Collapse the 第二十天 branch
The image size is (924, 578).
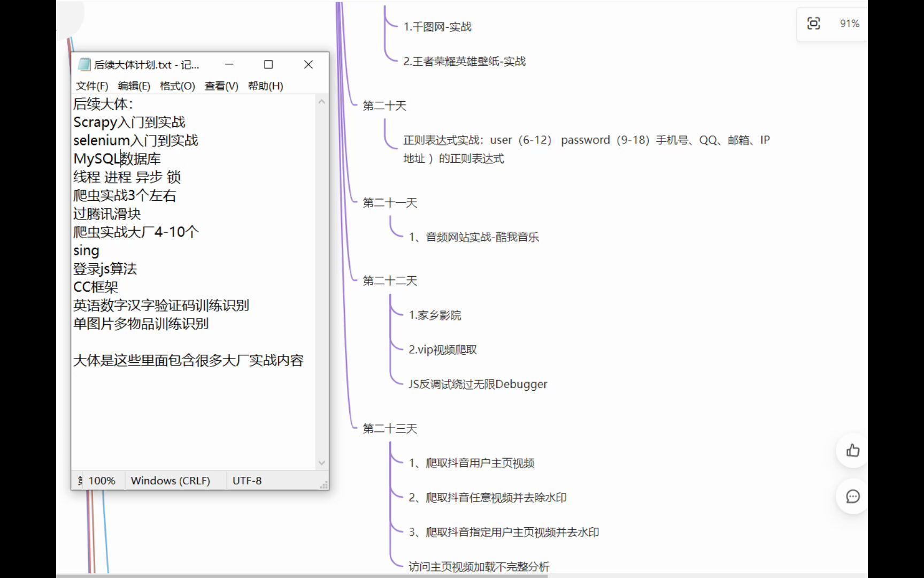click(x=384, y=105)
